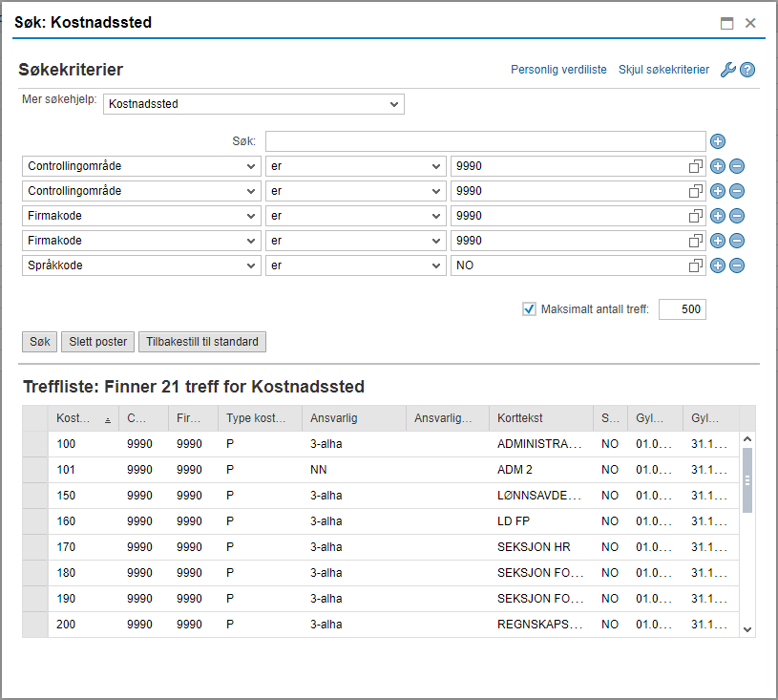778x700 pixels.
Task: Select row marker for Kostnadssted 150
Action: (x=35, y=496)
